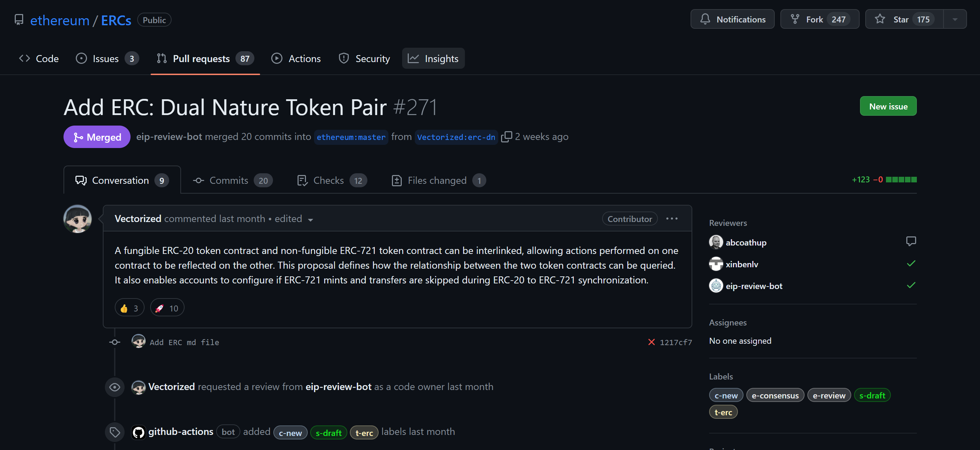Click the failed check X beside 1217cf7

pyautogui.click(x=651, y=342)
